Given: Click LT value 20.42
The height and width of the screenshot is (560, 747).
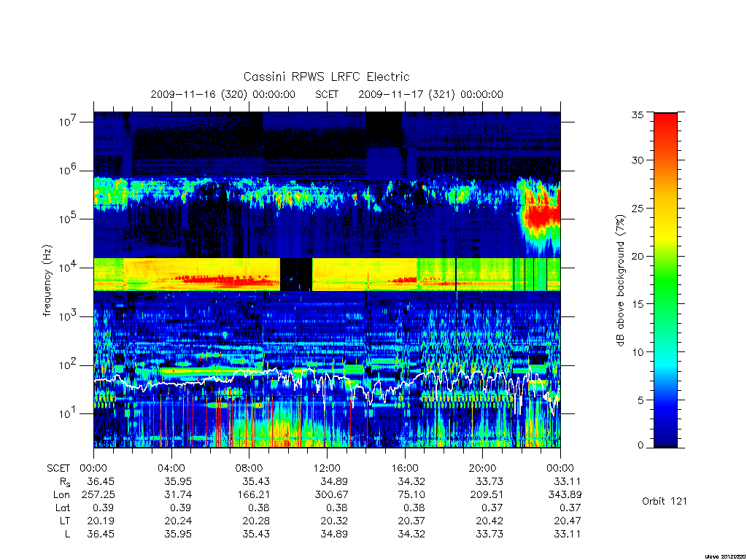Looking at the screenshot, I should coord(489,521).
